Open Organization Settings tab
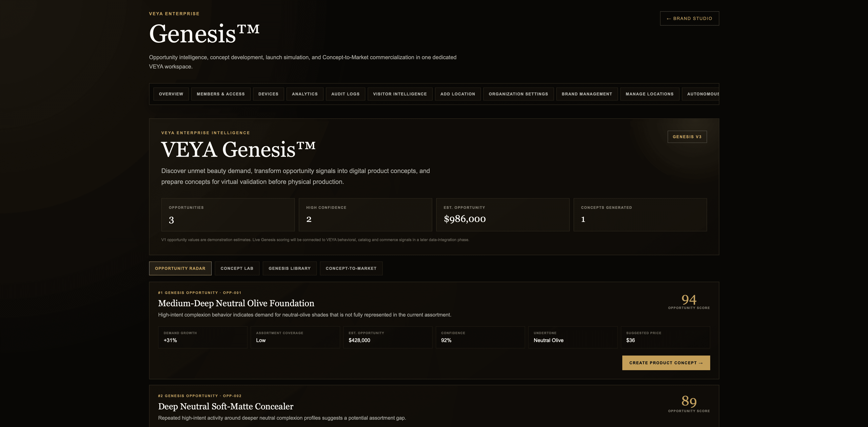The height and width of the screenshot is (427, 868). pyautogui.click(x=518, y=94)
